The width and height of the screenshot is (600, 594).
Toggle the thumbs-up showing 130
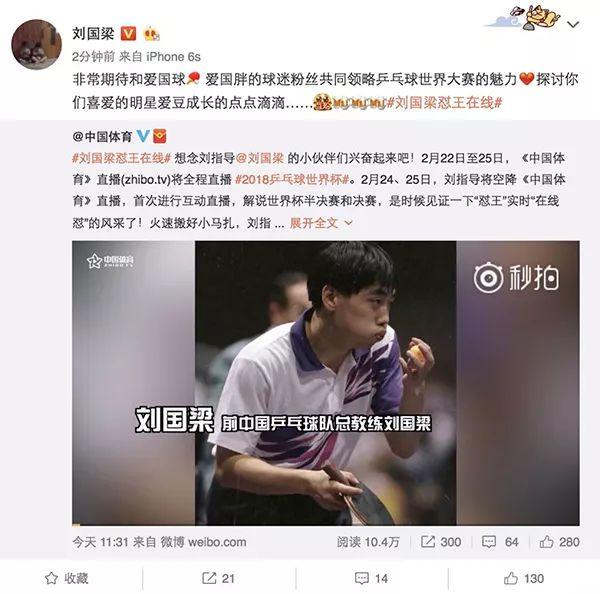(524, 578)
